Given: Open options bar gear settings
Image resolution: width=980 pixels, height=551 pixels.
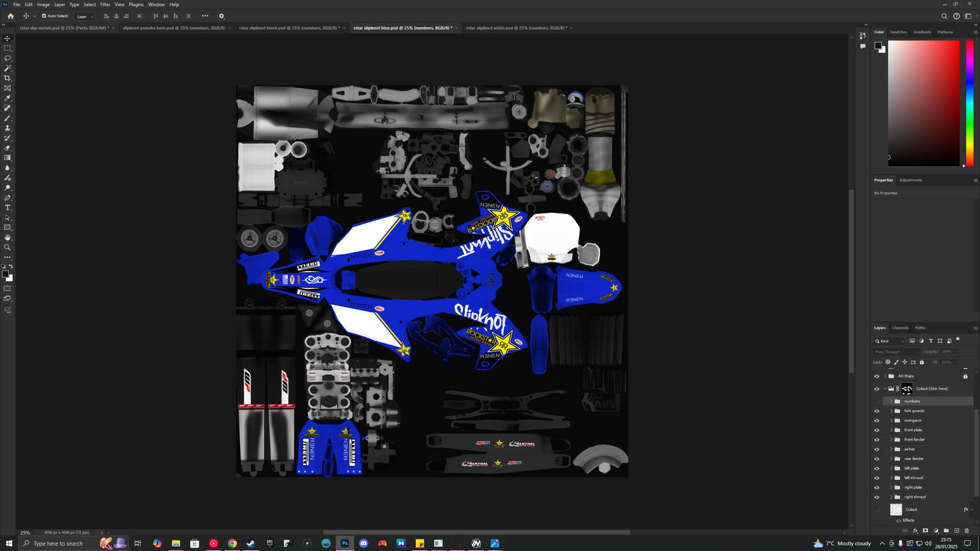Looking at the screenshot, I should coord(221,16).
